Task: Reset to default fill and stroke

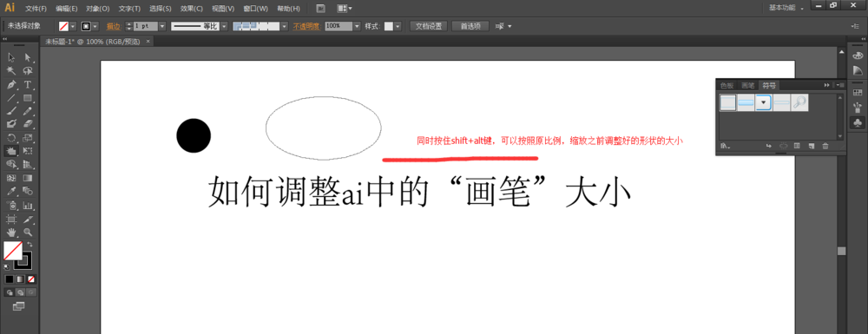Action: pos(7,266)
